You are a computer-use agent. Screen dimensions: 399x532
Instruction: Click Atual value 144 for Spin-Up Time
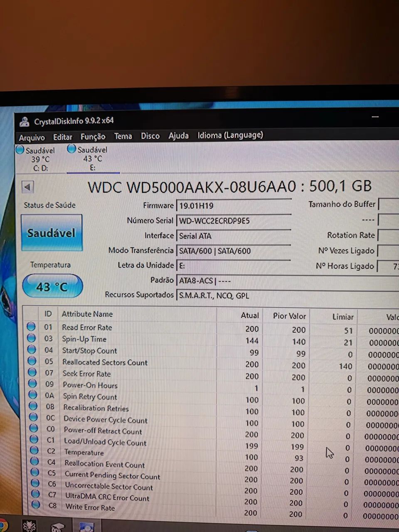252,341
